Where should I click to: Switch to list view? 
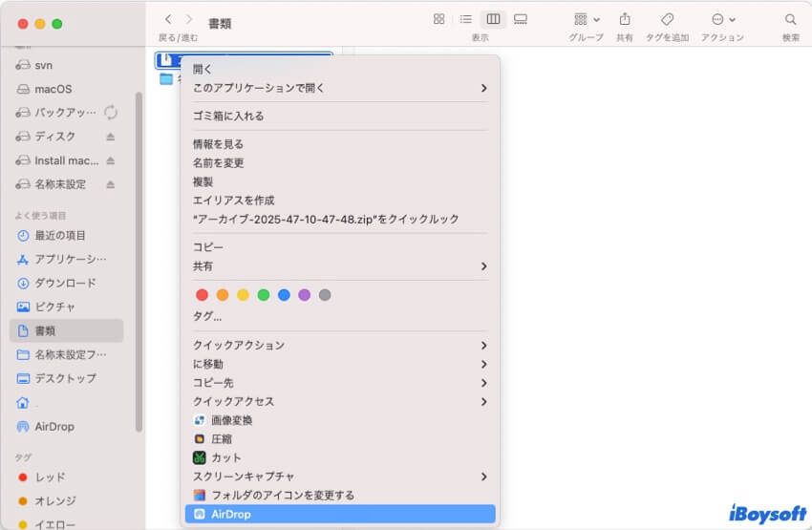point(465,19)
